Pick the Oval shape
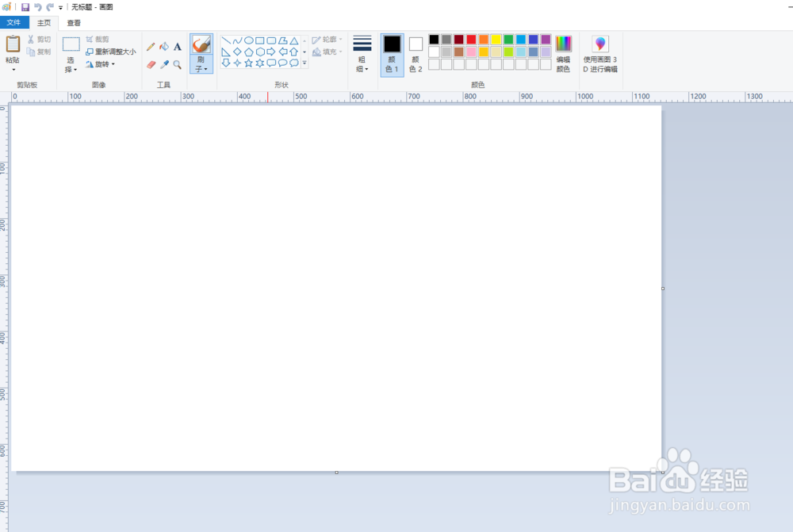The image size is (793, 532). pos(248,40)
